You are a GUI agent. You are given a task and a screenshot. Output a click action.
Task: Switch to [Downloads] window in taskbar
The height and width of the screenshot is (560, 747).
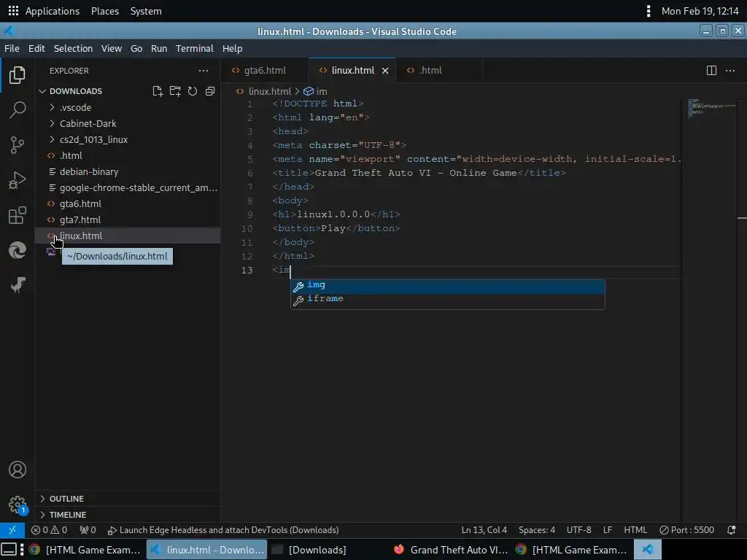click(317, 550)
